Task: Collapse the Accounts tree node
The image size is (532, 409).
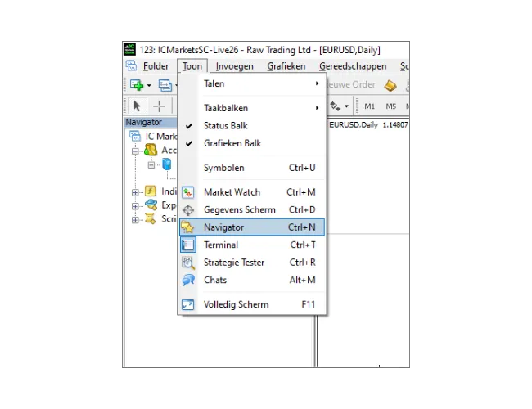Action: click(135, 151)
